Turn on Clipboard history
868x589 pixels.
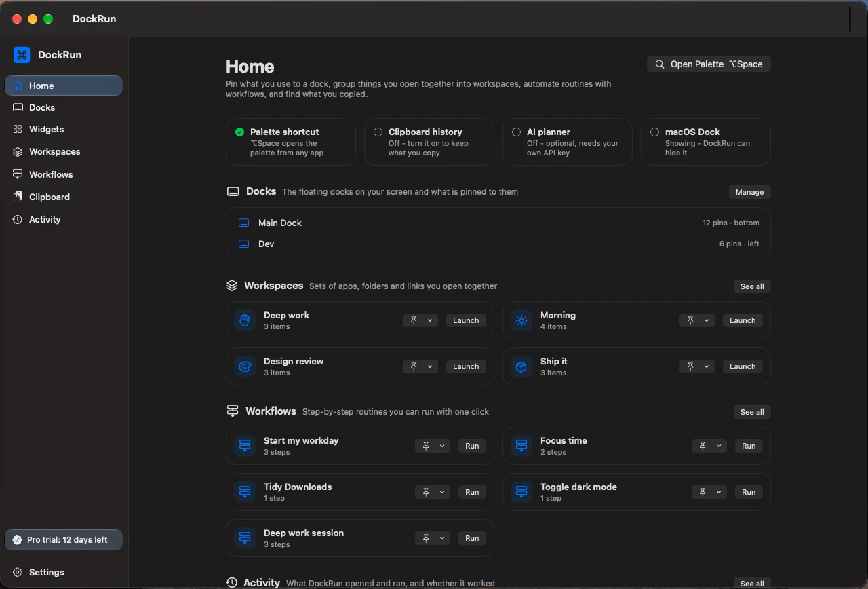tap(429, 142)
